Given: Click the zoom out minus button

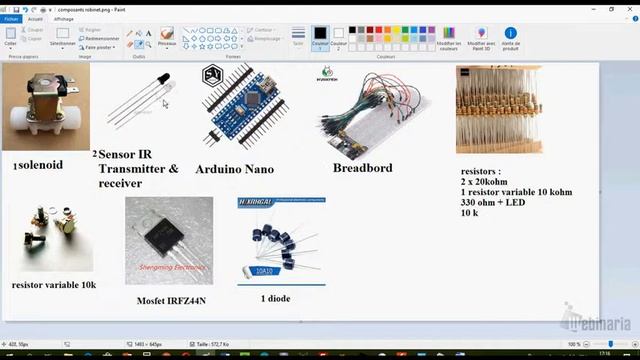Looking at the screenshot, I should click(x=586, y=344).
